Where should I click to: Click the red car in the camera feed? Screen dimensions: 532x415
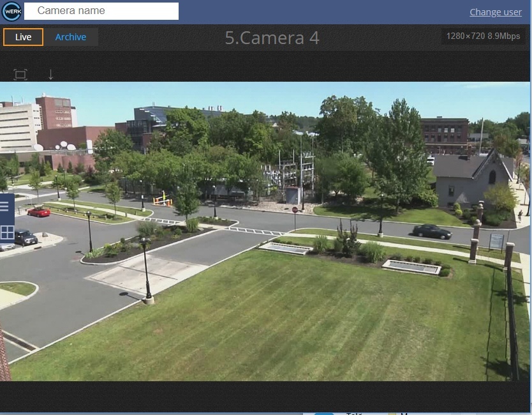[39, 211]
